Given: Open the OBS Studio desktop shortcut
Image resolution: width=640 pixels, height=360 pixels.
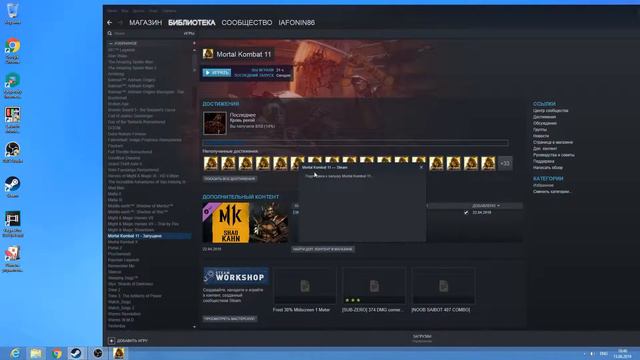Looking at the screenshot, I should (13, 152).
